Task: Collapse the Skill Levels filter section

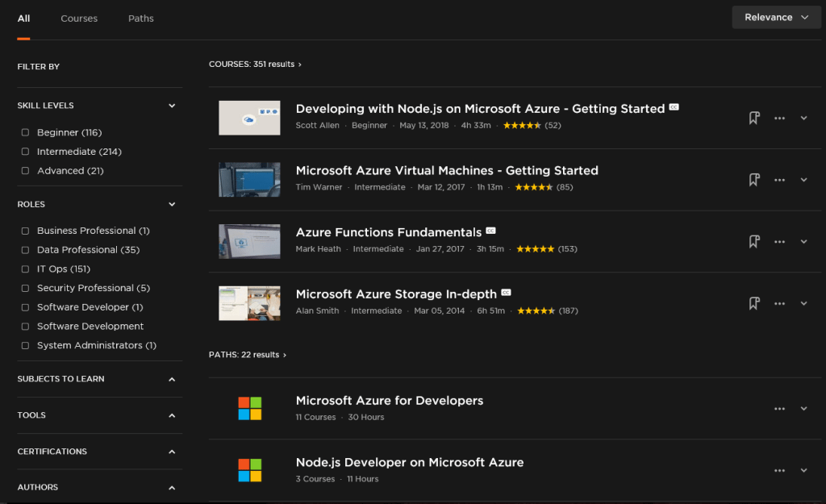Action: [x=172, y=106]
